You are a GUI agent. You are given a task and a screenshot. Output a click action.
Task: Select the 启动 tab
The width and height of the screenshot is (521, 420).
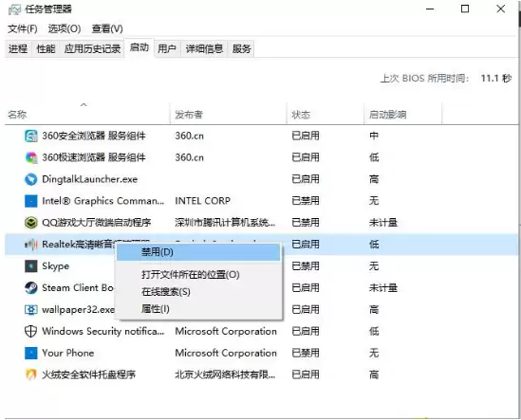tap(139, 47)
